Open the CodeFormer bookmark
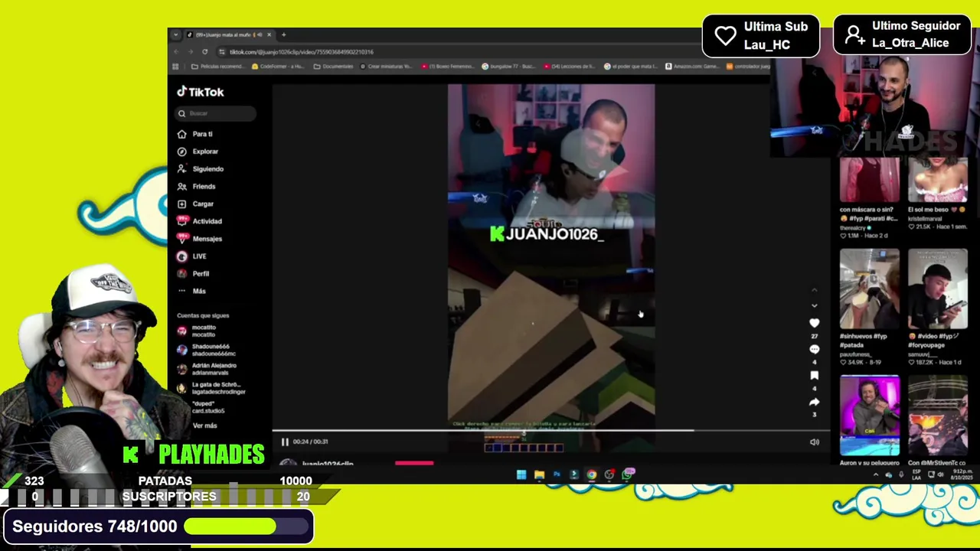980x551 pixels. [279, 67]
